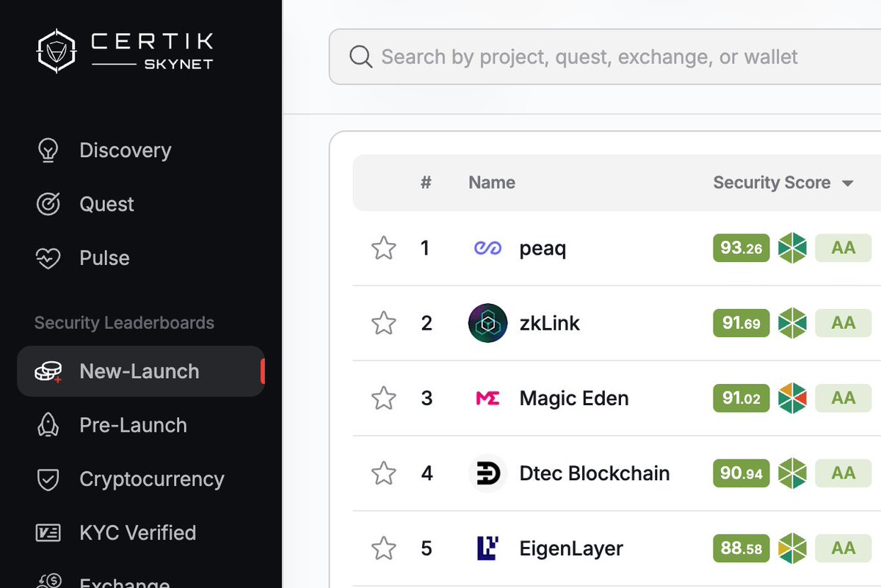Image resolution: width=881 pixels, height=588 pixels.
Task: Click the Security Leaderboards section heading
Action: pos(124,323)
